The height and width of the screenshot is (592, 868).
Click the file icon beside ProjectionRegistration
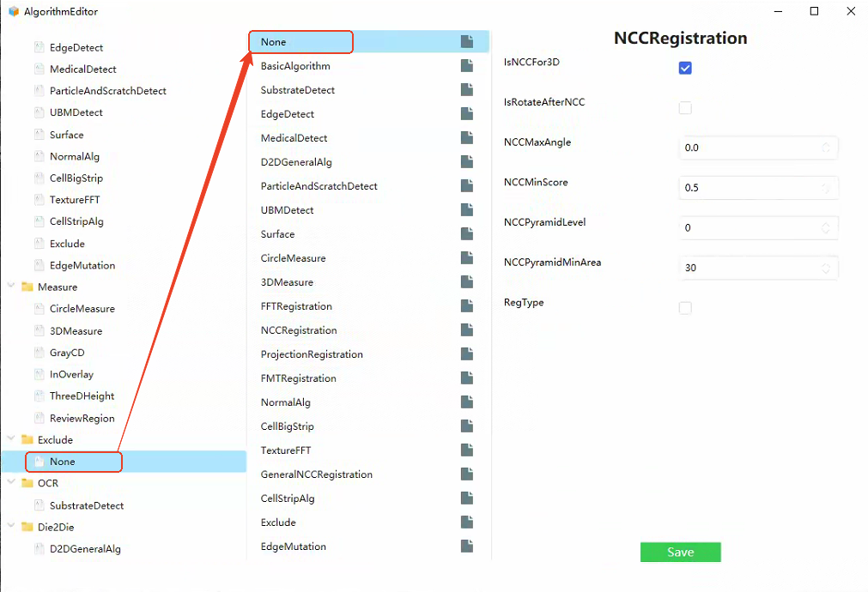[467, 354]
